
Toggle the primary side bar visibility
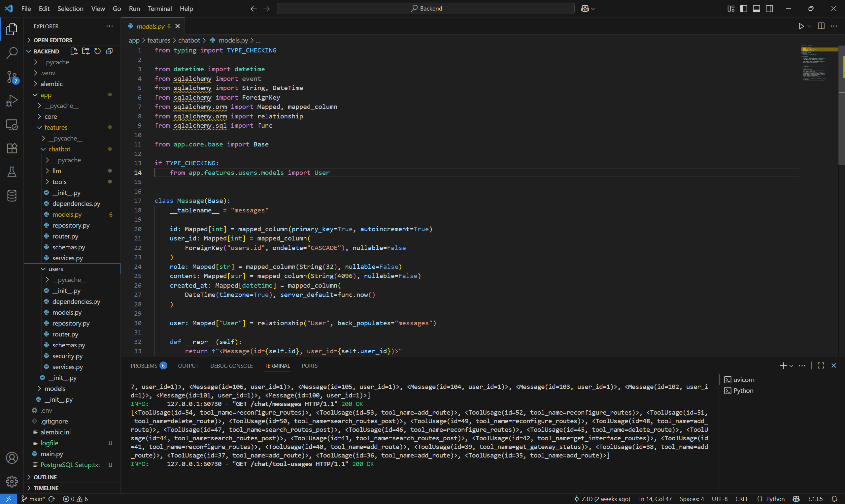click(x=743, y=9)
